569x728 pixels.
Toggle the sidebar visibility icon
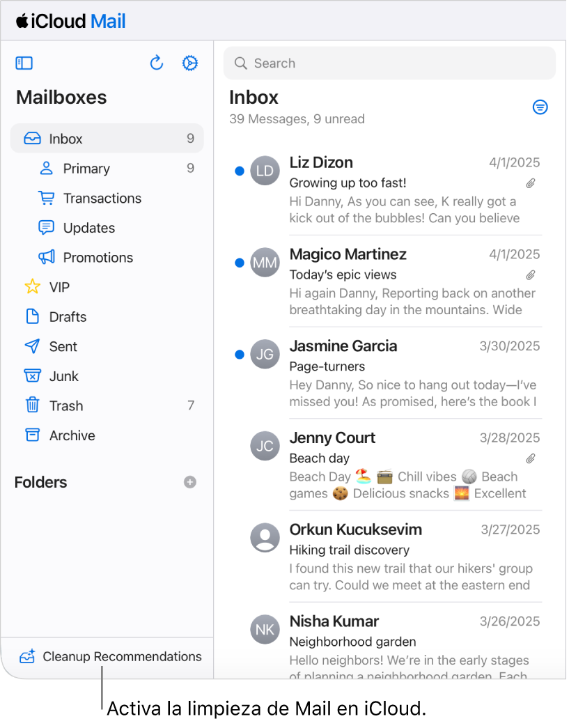(24, 63)
